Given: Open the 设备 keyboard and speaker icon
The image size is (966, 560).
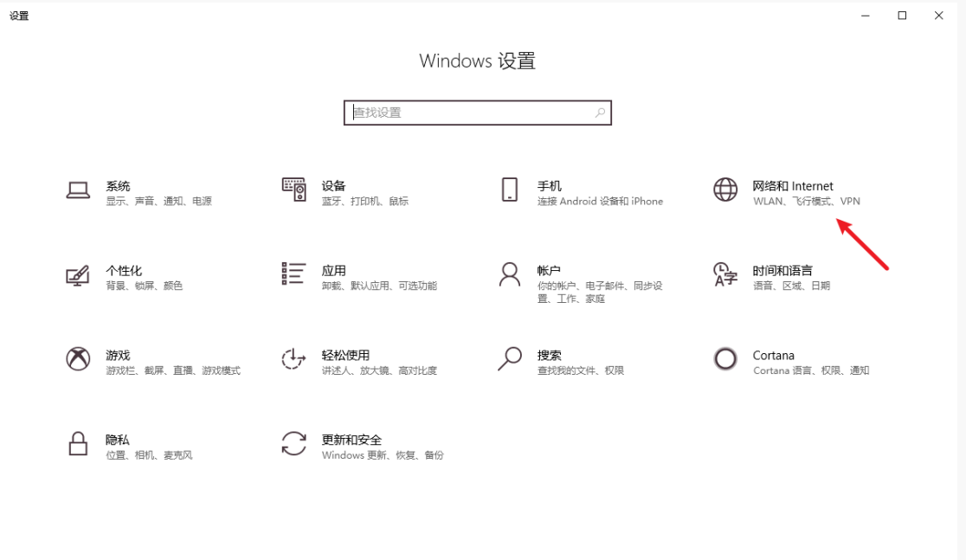Looking at the screenshot, I should click(x=293, y=190).
